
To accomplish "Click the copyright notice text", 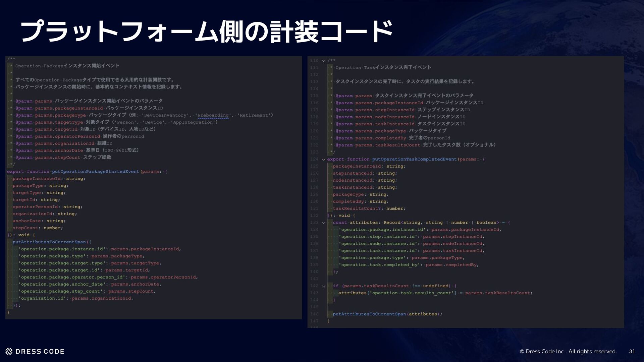I will click(568, 351).
